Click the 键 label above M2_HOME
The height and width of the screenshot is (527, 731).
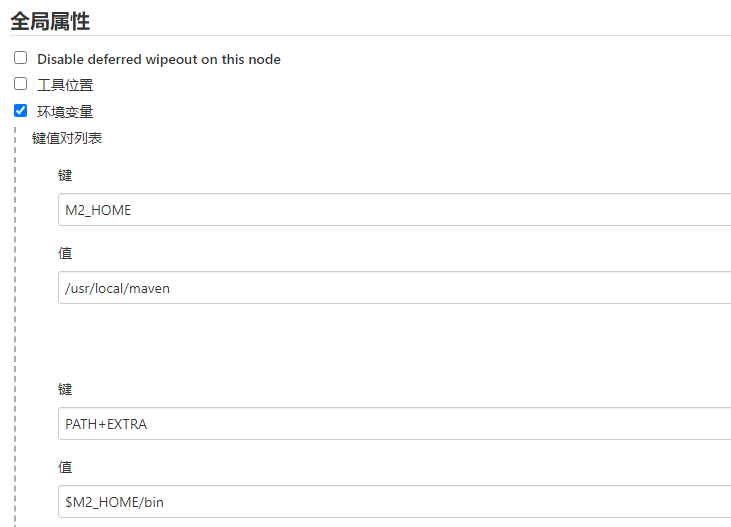(x=65, y=175)
